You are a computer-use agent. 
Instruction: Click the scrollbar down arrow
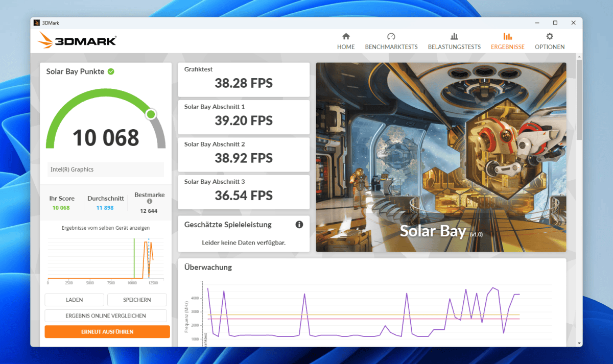click(579, 344)
